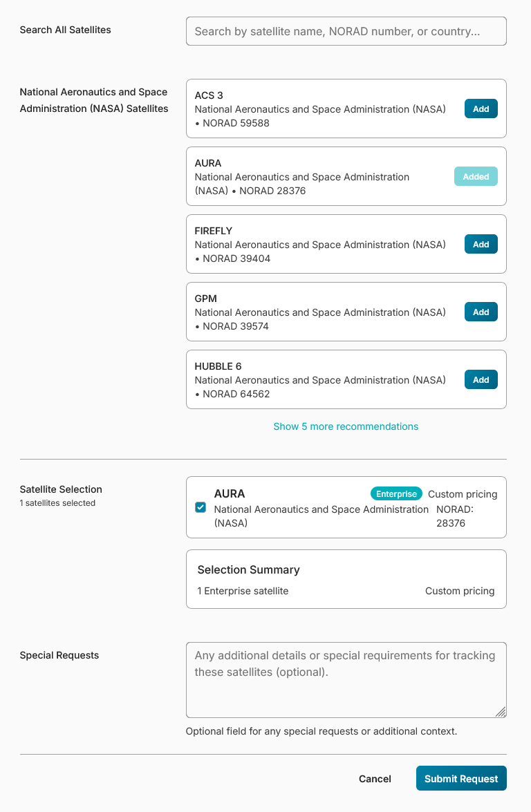Submit the satellite tracking request

[x=461, y=778]
